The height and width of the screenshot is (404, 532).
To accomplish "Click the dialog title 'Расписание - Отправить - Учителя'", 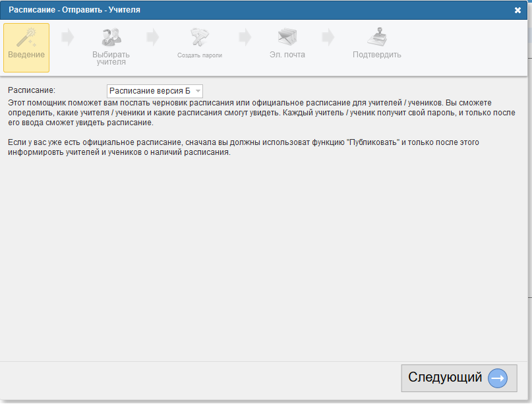I will [74, 11].
